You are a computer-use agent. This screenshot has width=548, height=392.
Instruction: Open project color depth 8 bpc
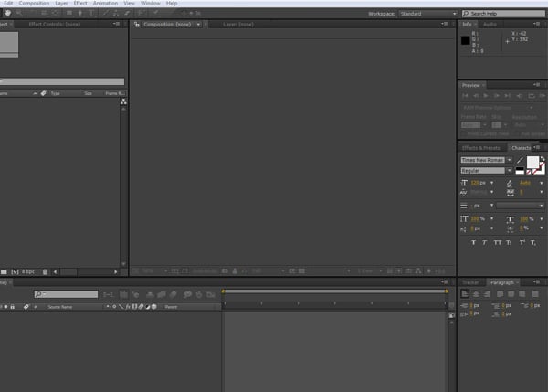pyautogui.click(x=28, y=271)
